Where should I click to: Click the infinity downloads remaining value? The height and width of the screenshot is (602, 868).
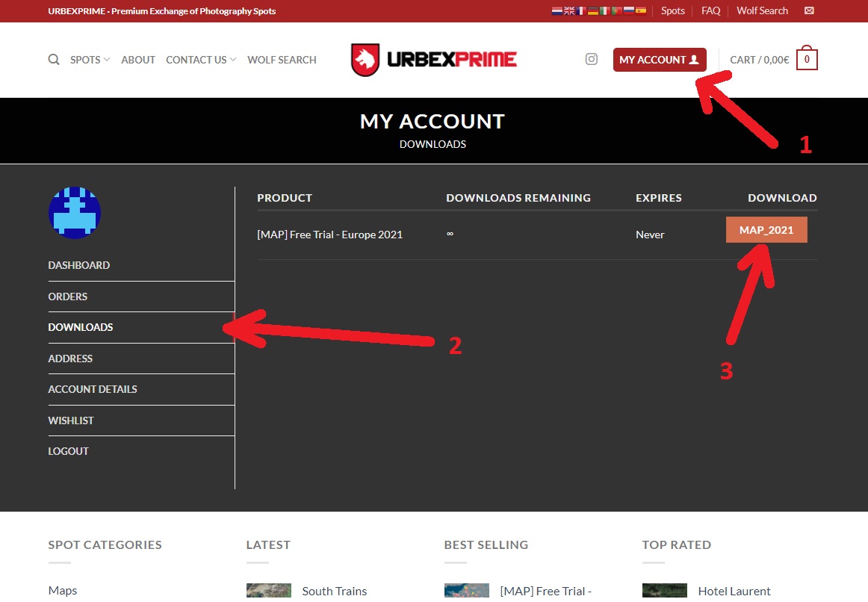point(450,234)
